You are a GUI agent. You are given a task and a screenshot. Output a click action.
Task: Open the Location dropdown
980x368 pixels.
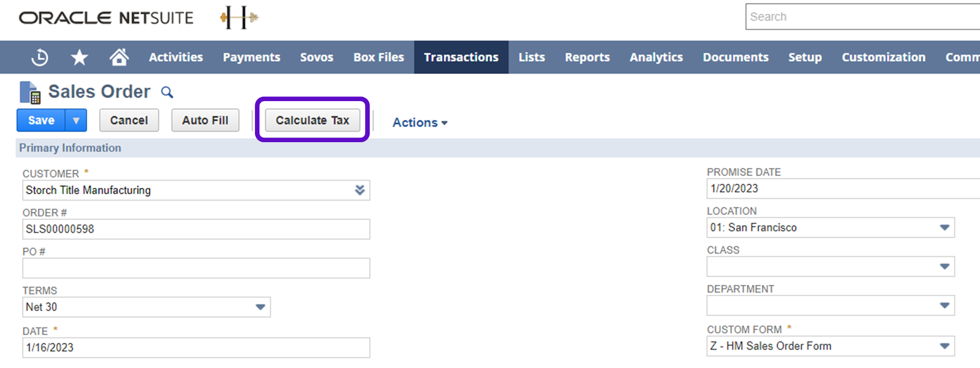coord(944,228)
